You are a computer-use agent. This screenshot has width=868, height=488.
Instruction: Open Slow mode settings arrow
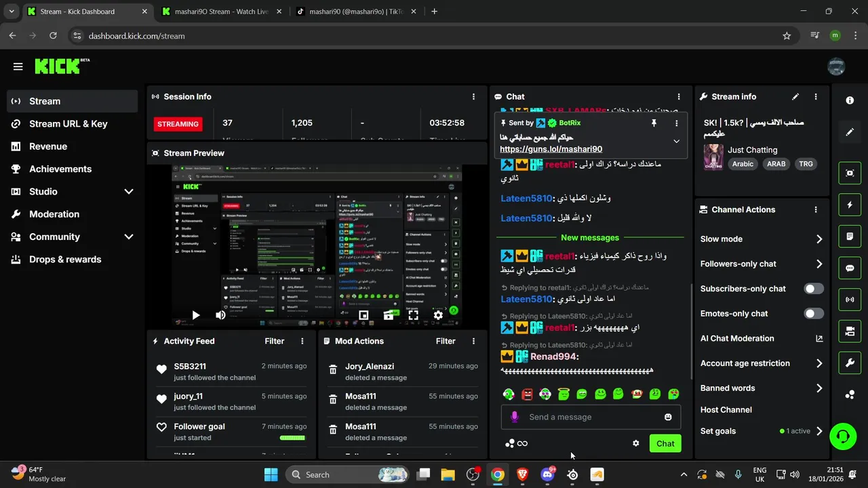[x=819, y=239]
